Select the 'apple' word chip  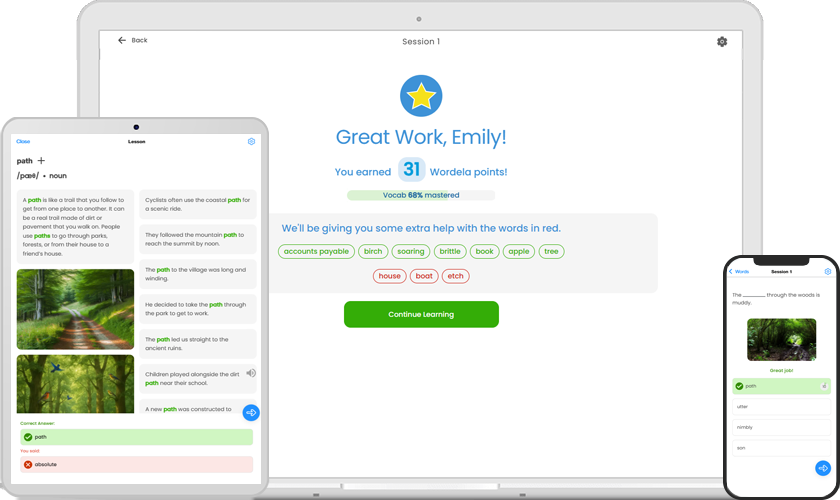[x=519, y=251]
